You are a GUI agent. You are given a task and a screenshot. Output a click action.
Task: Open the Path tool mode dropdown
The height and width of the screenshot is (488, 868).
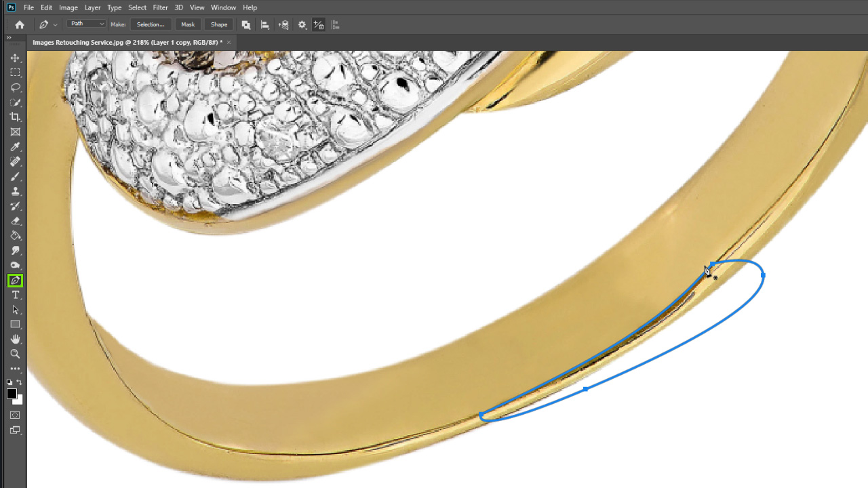point(86,24)
